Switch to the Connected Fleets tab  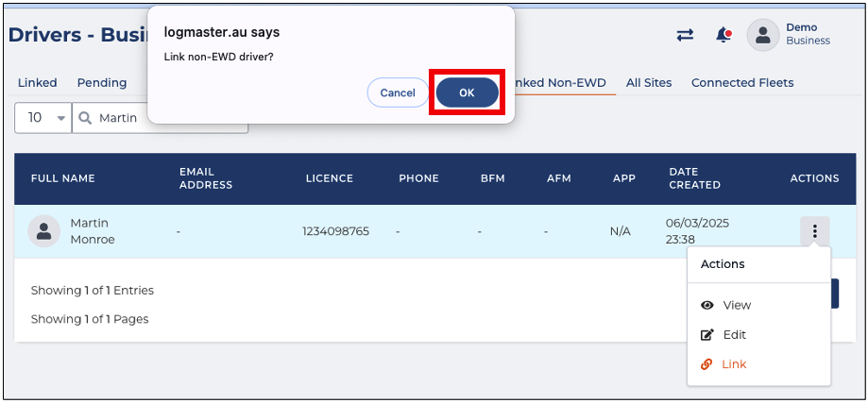[742, 83]
